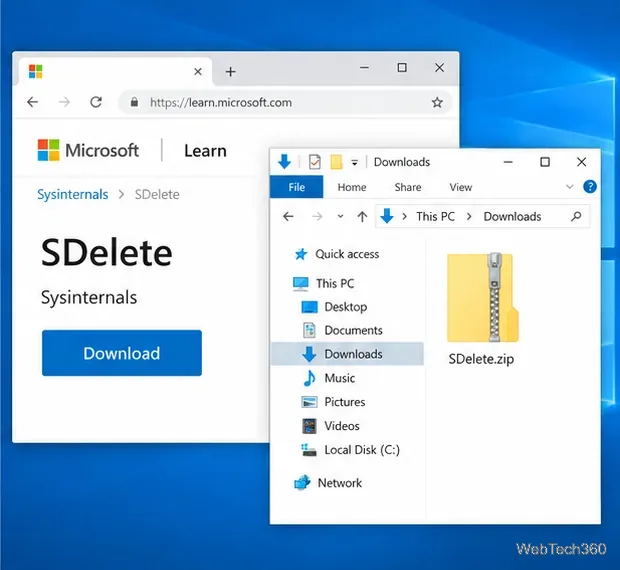620x570 pixels.
Task: Open Music in navigation pane
Action: pos(329,378)
